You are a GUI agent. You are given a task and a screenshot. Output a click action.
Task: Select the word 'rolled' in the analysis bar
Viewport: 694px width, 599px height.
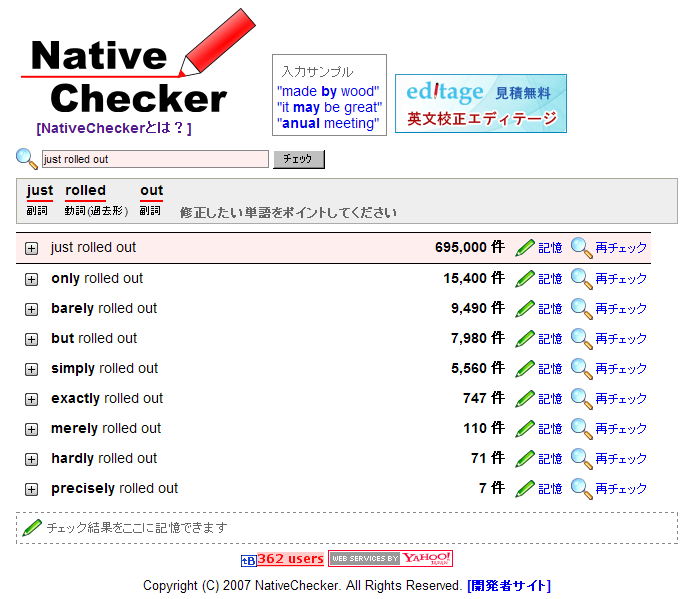click(86, 191)
